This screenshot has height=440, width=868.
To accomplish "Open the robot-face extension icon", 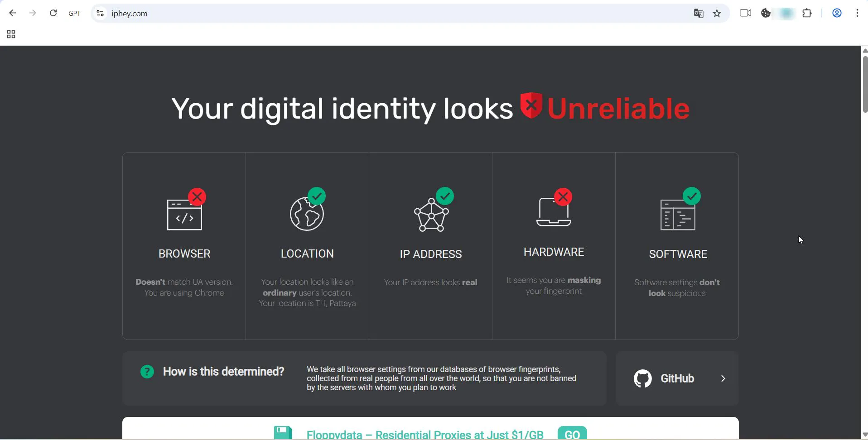I will 766,14.
